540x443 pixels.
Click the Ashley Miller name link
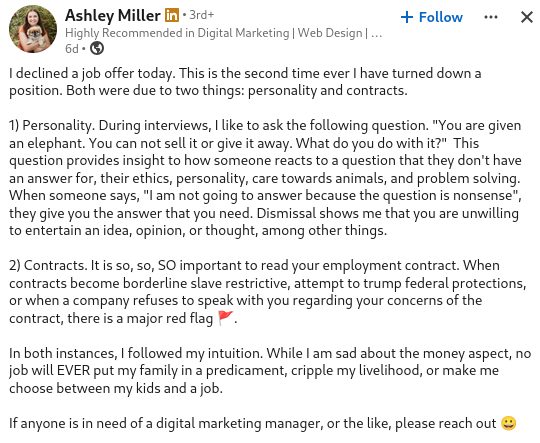[113, 16]
